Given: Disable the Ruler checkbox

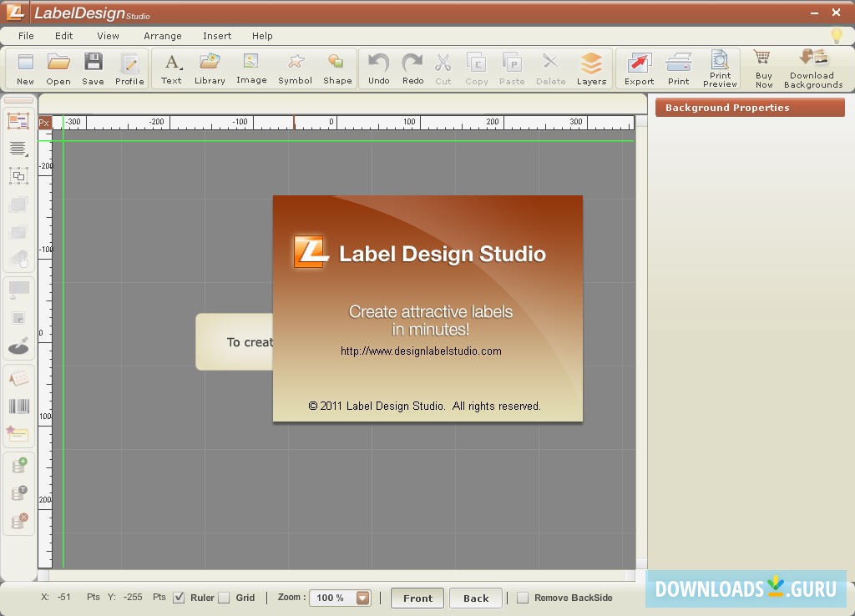Looking at the screenshot, I should pyautogui.click(x=179, y=598).
